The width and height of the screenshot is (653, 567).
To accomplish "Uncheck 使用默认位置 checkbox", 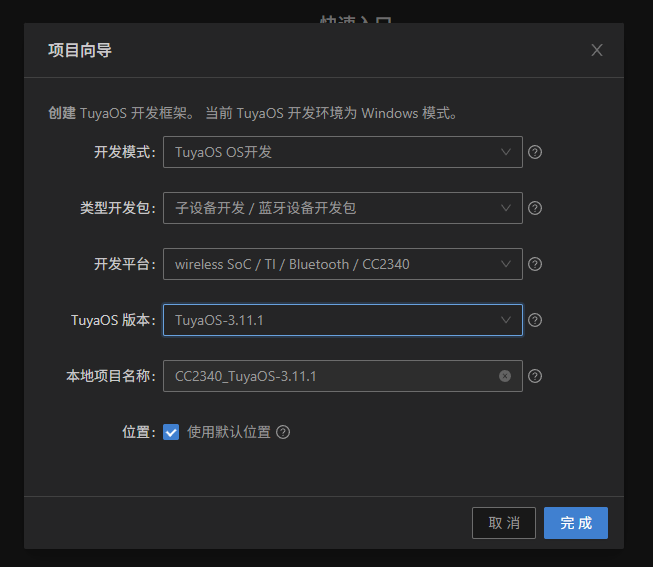I will click(x=171, y=432).
